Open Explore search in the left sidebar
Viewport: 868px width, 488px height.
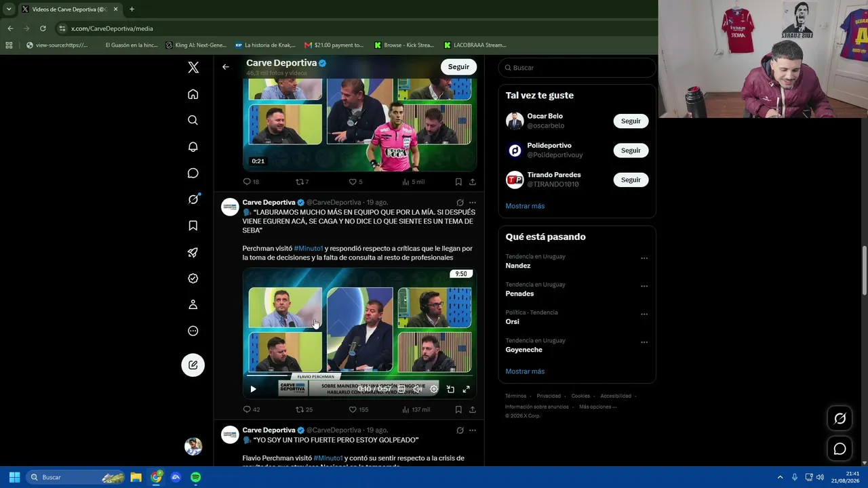[193, 120]
